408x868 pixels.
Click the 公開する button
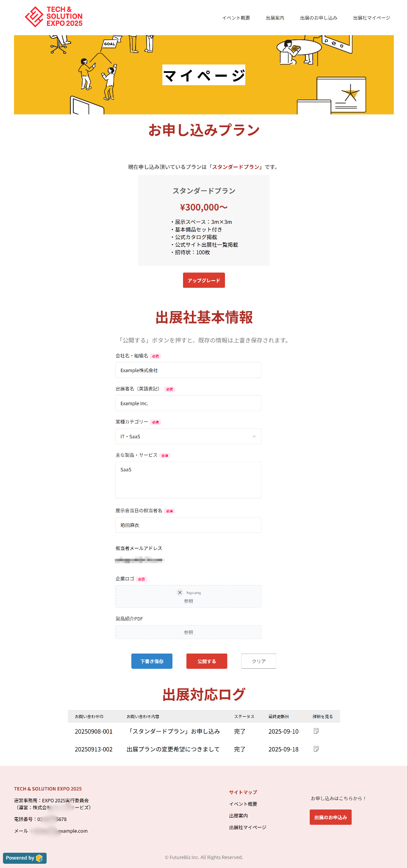(x=207, y=661)
